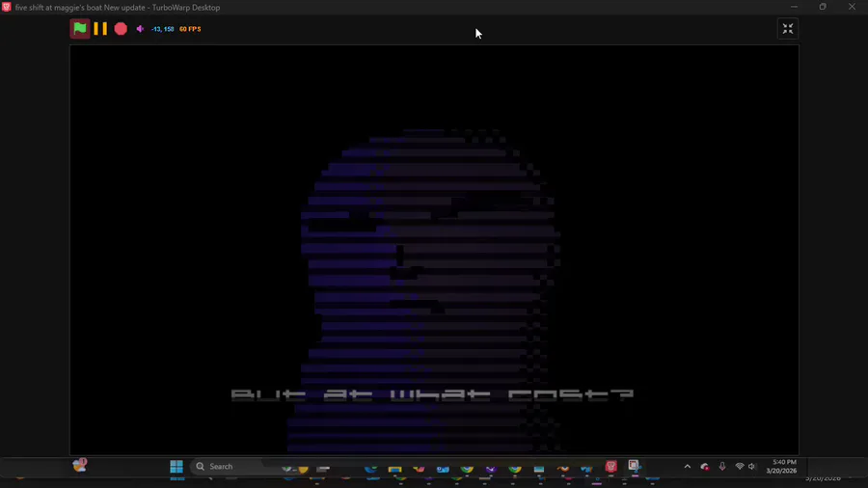Viewport: 868px width, 488px height.
Task: Open system volume control in tray
Action: coord(751,467)
